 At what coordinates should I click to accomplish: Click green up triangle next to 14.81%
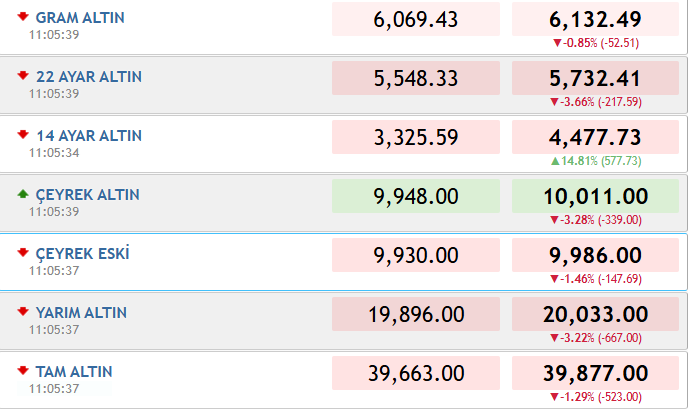pos(555,161)
